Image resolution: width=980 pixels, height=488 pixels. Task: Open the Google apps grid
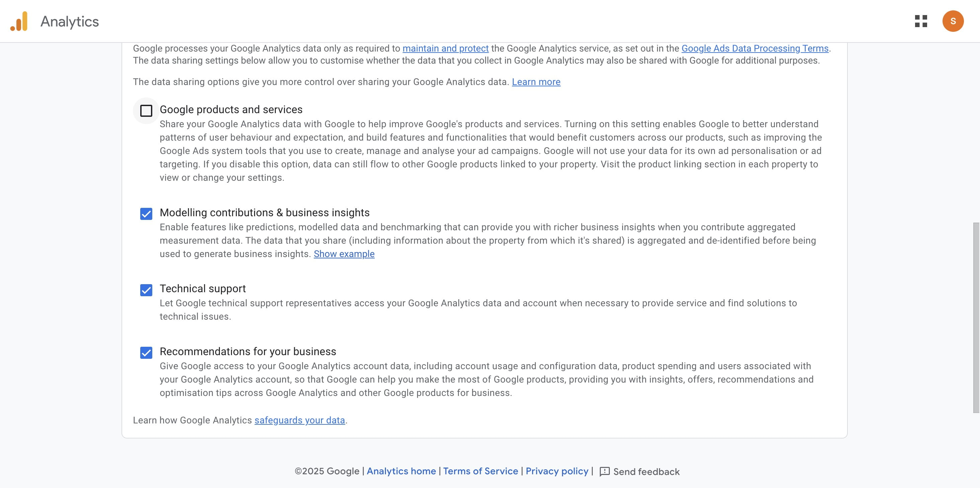[922, 21]
